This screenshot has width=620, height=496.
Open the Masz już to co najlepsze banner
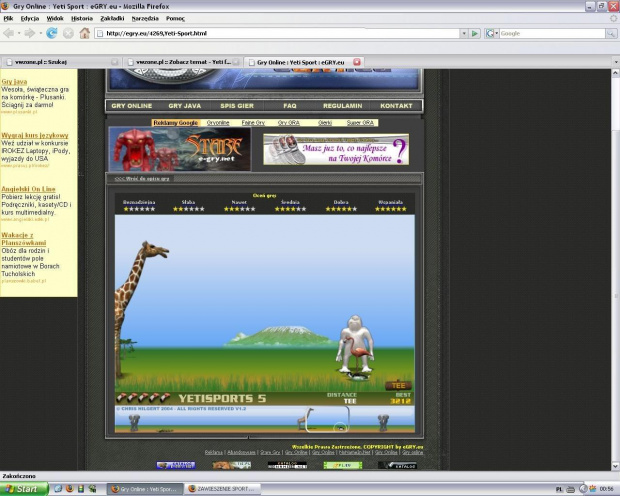(336, 149)
